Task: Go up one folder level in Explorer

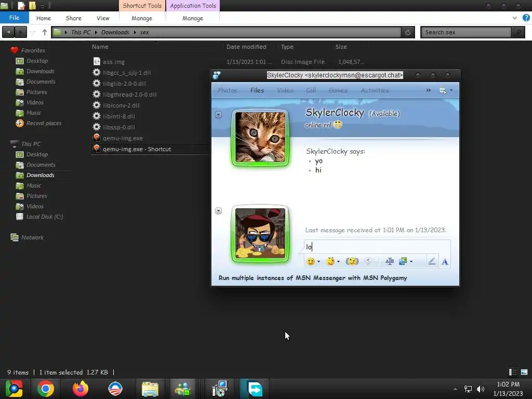Action: [45, 32]
